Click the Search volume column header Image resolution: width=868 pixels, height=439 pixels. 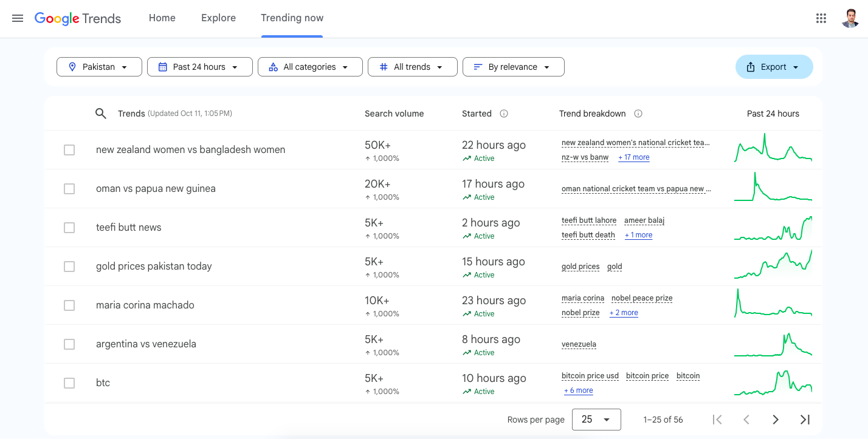coord(394,114)
